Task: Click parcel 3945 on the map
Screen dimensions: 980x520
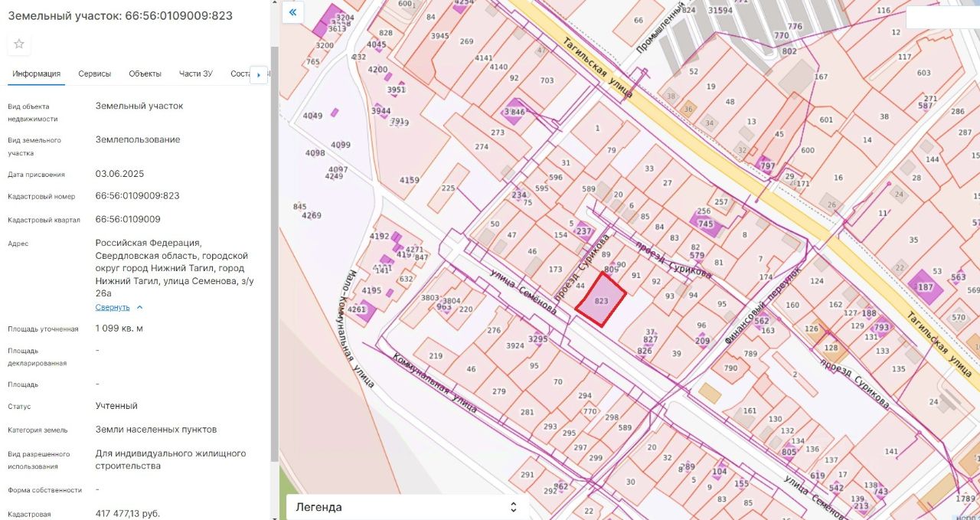Action: 439,36
